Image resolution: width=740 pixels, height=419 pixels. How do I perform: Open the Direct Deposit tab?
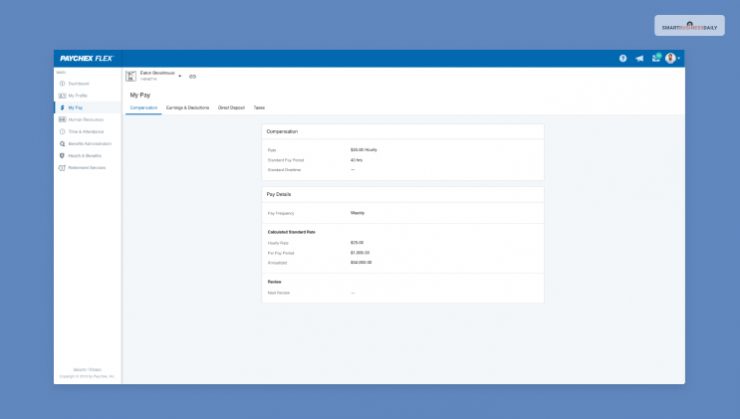[x=231, y=107]
